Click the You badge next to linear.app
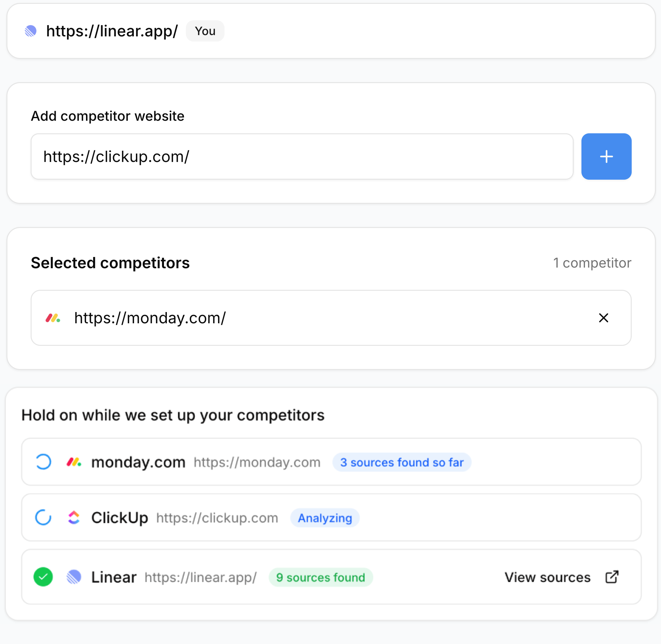661x644 pixels. tap(205, 31)
